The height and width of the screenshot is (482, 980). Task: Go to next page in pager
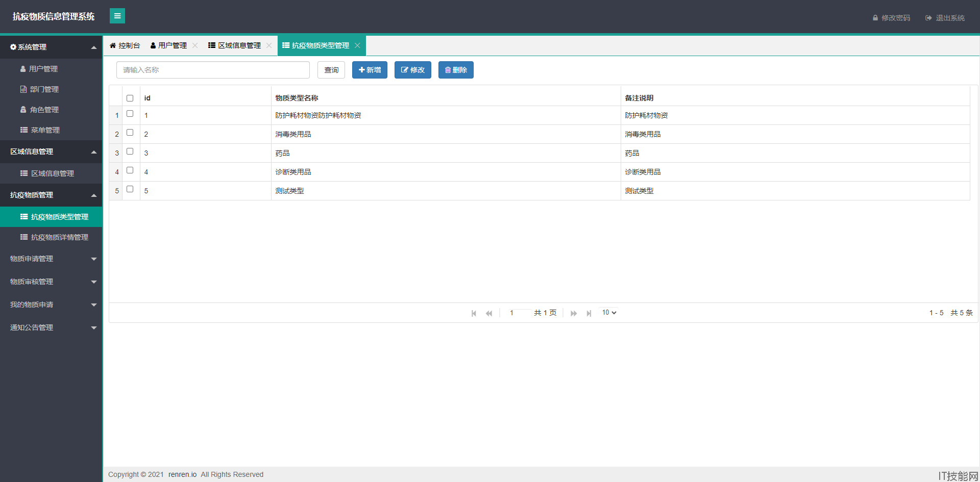pyautogui.click(x=574, y=313)
